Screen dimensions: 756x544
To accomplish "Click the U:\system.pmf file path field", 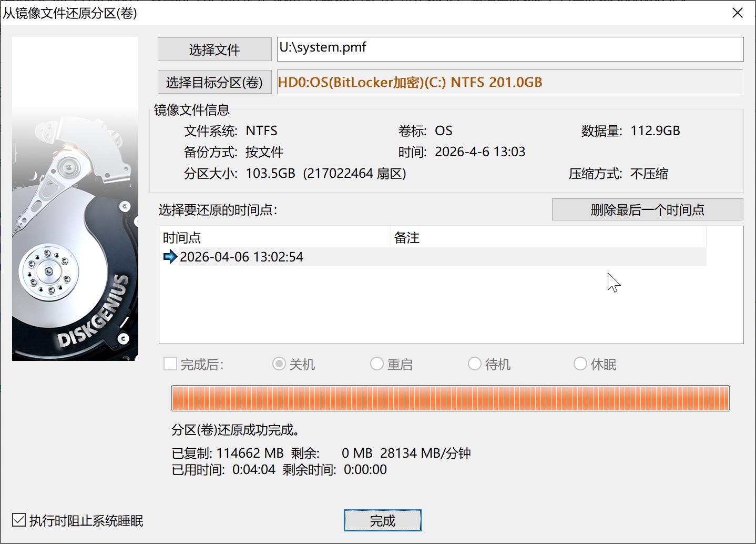I will point(510,49).
